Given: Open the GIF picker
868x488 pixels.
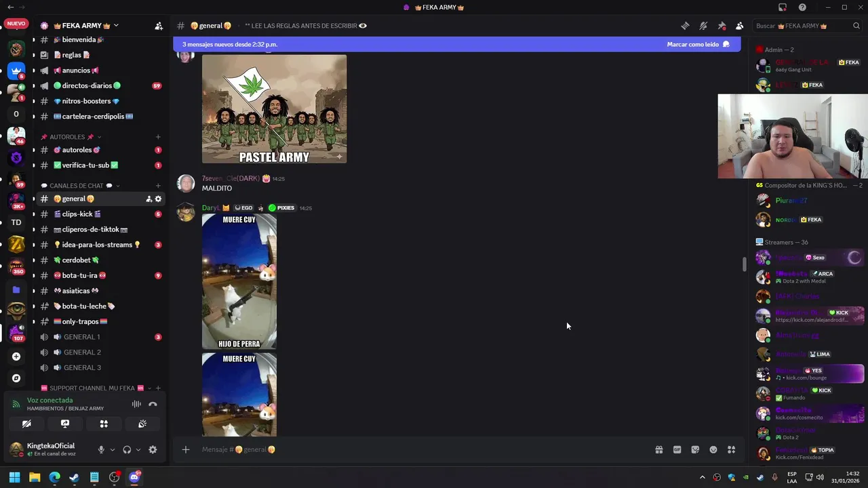Looking at the screenshot, I should click(677, 449).
